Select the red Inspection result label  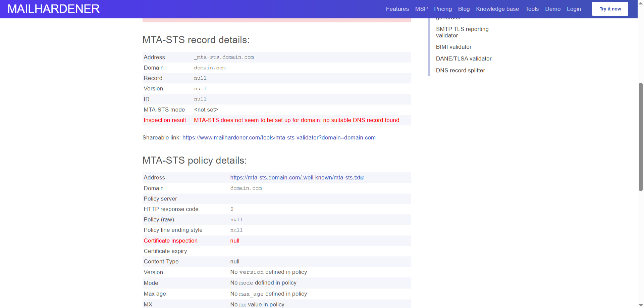point(165,120)
